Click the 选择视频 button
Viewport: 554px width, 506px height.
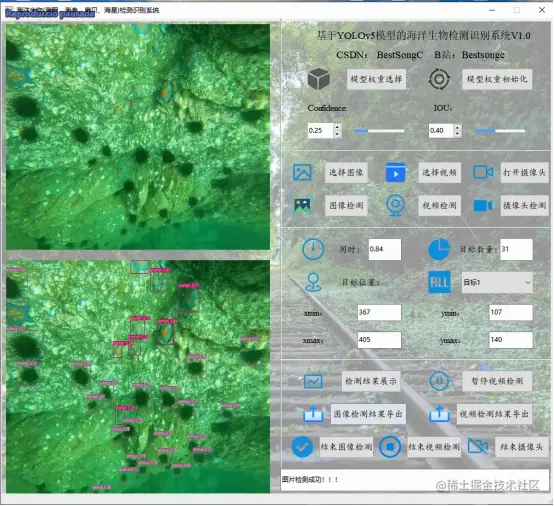[439, 172]
